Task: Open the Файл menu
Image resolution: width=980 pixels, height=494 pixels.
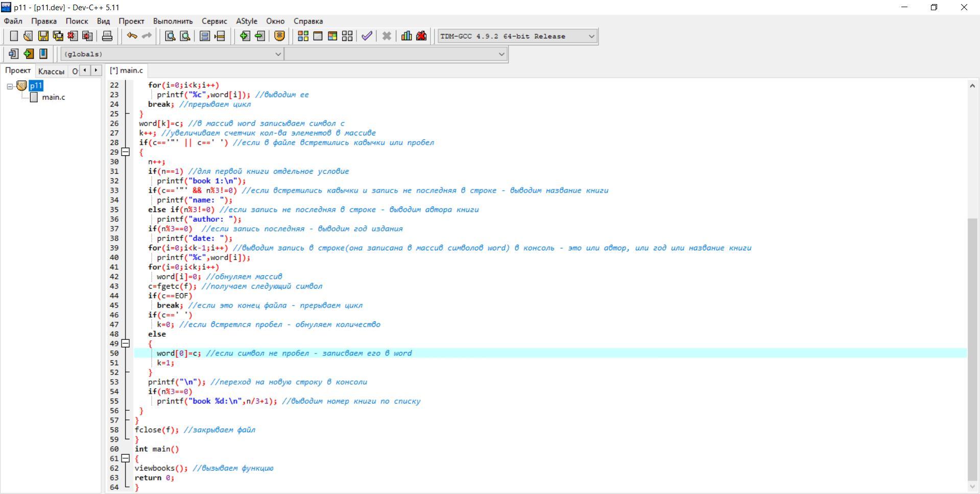Action: coord(13,21)
